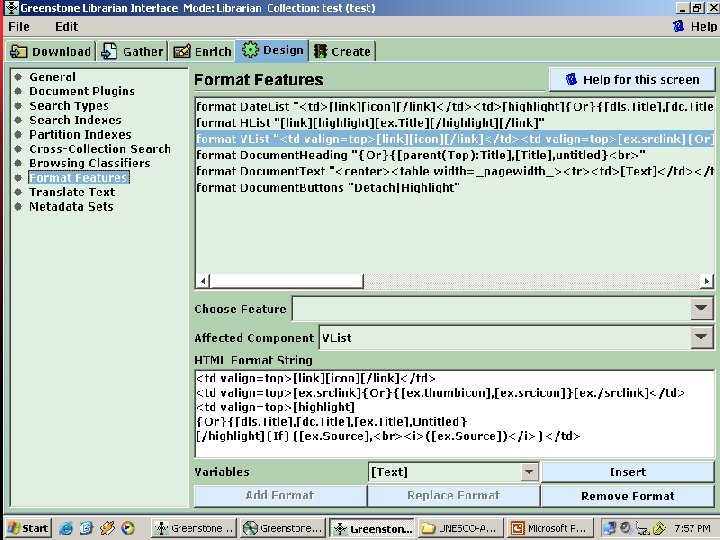The width and height of the screenshot is (720, 540).
Task: Select the format VList row
Action: pyautogui.click(x=455, y=139)
